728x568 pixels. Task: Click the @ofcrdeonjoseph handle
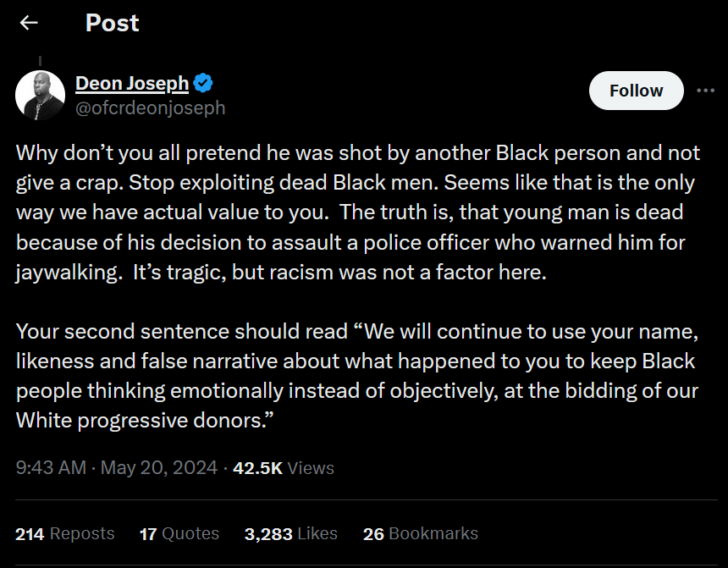[150, 108]
